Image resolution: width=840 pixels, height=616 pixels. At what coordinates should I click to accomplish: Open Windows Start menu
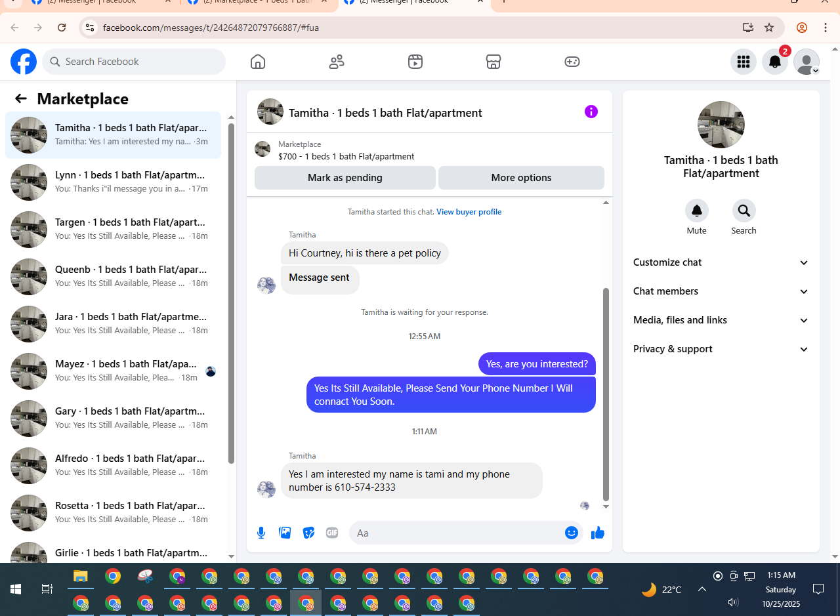[15, 589]
